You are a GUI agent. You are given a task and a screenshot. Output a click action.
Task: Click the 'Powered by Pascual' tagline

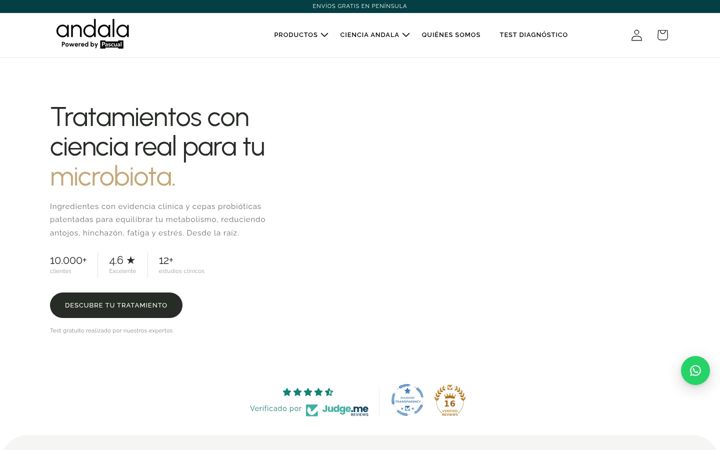92,45
